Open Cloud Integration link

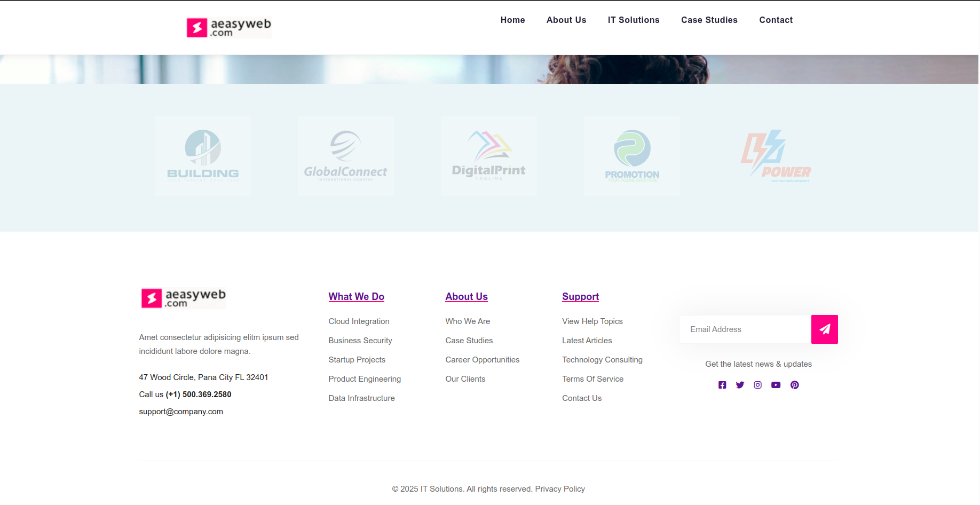(359, 321)
